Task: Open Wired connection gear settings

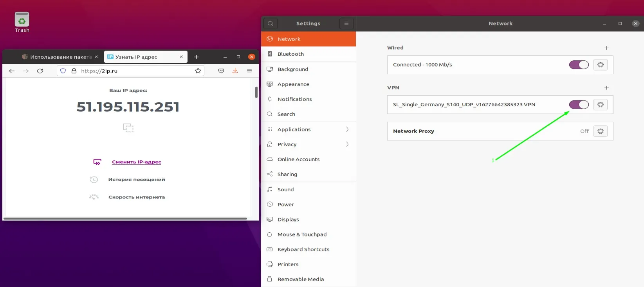Action: pyautogui.click(x=601, y=65)
